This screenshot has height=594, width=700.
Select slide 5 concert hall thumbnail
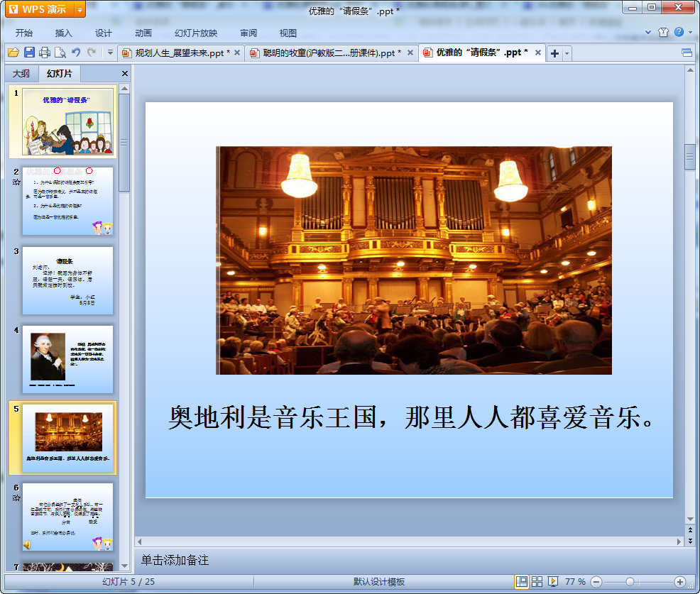pyautogui.click(x=67, y=438)
